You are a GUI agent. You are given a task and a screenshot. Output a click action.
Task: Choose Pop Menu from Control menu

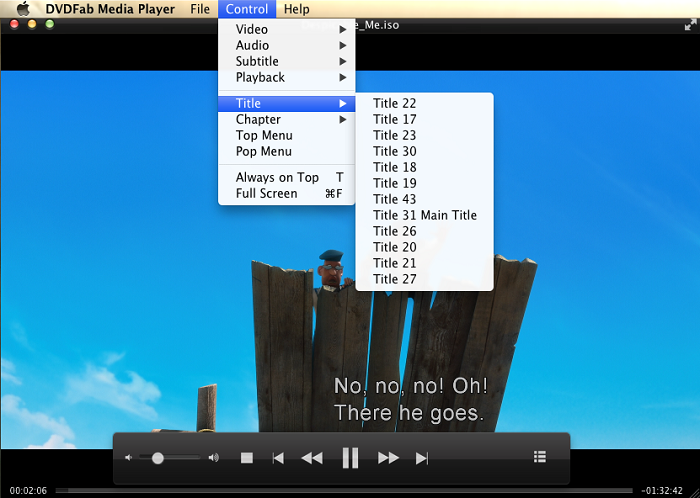point(287,152)
